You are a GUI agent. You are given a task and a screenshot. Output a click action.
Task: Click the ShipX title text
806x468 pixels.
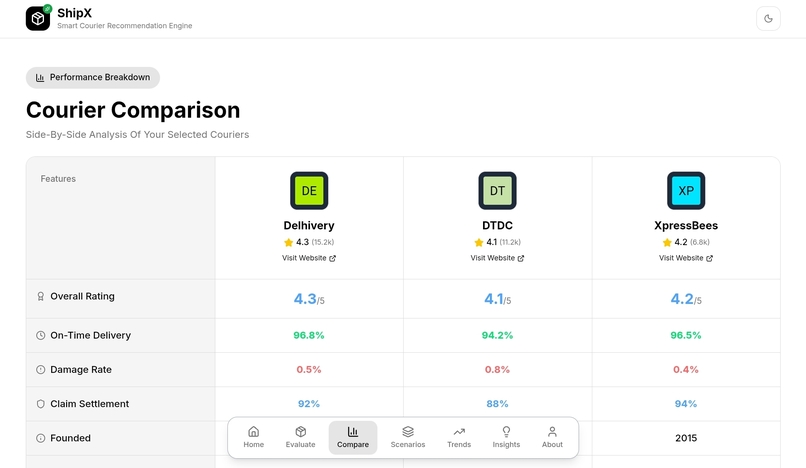75,13
